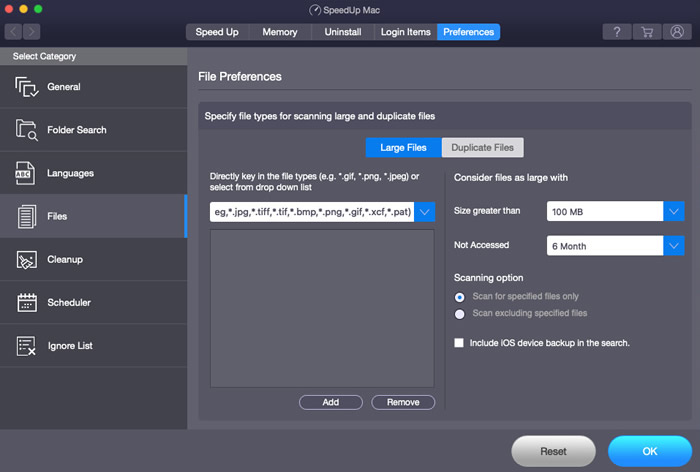
Task: Click the 6 Month value field
Action: click(x=605, y=246)
